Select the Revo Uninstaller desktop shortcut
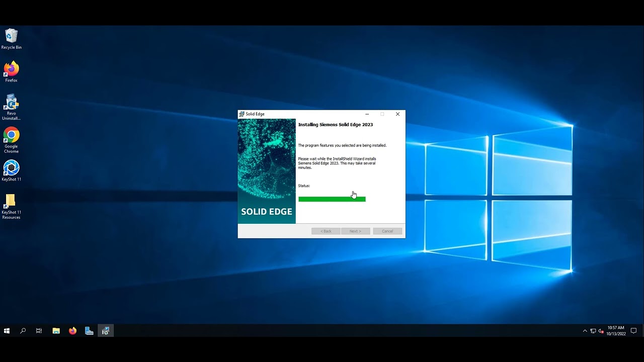 tap(11, 107)
